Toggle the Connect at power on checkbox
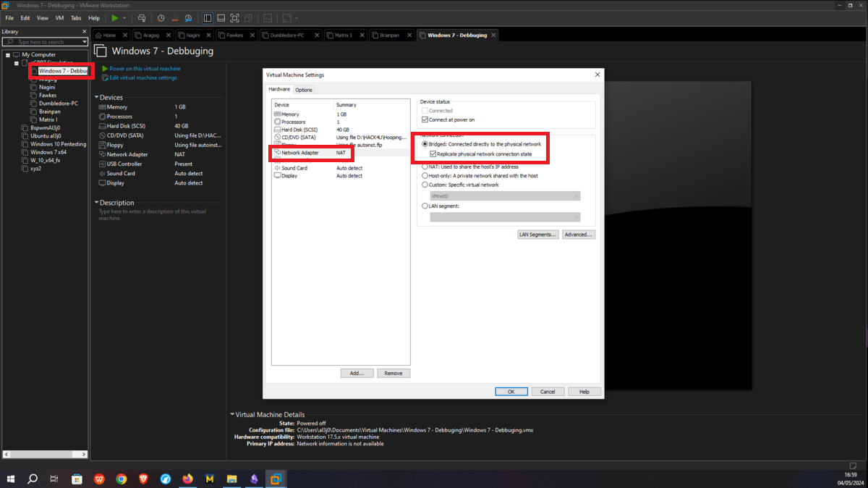Viewport: 868px width, 488px height. point(425,119)
